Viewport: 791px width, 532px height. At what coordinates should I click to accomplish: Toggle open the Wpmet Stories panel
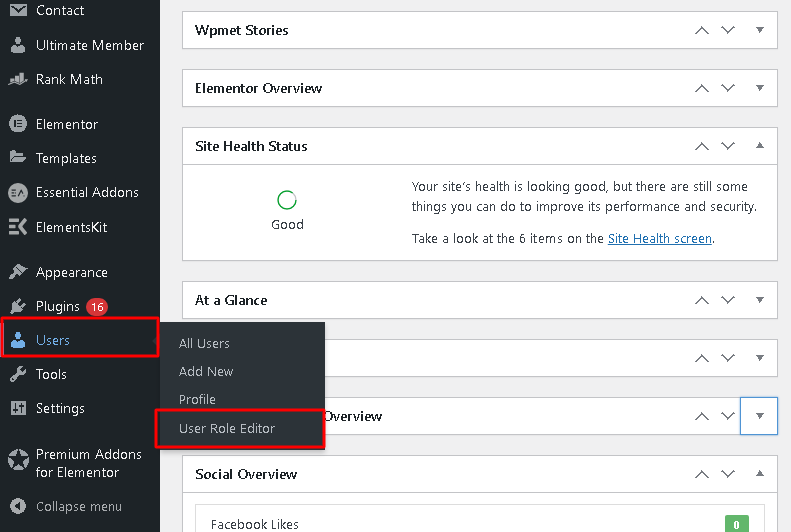(759, 30)
